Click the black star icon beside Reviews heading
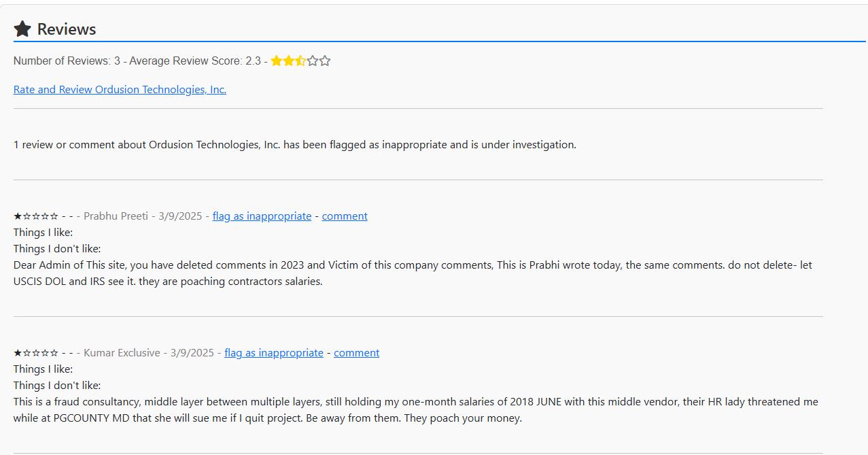The height and width of the screenshot is (455, 868). [x=22, y=29]
